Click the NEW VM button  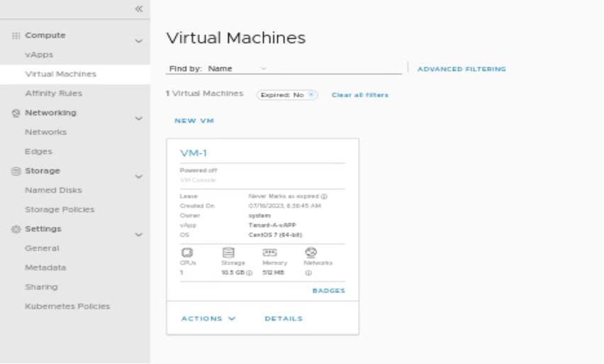[x=194, y=121]
